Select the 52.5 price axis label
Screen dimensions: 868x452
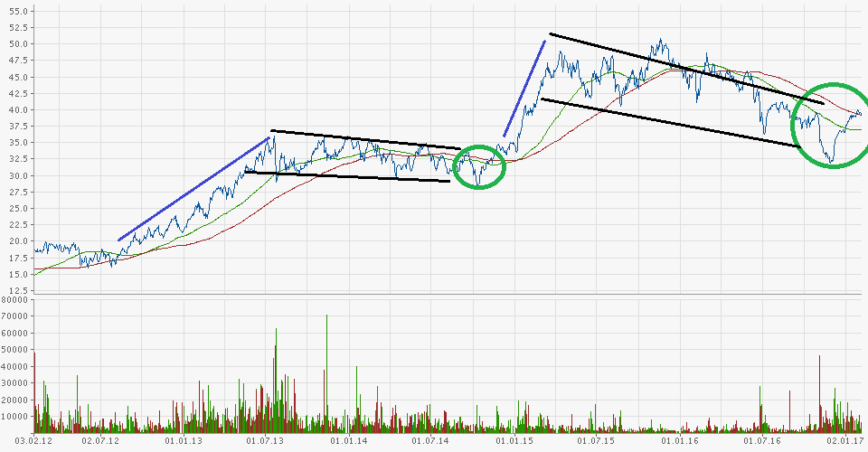(x=19, y=28)
